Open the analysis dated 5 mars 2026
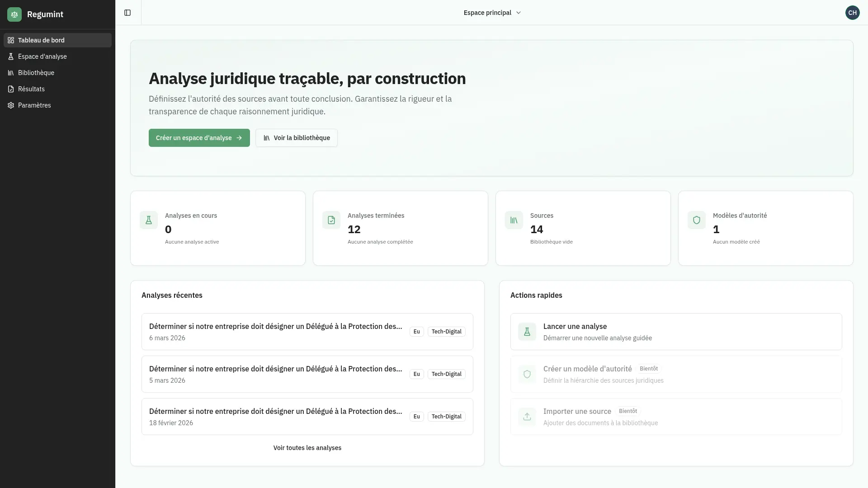Image resolution: width=868 pixels, height=488 pixels. pos(307,374)
